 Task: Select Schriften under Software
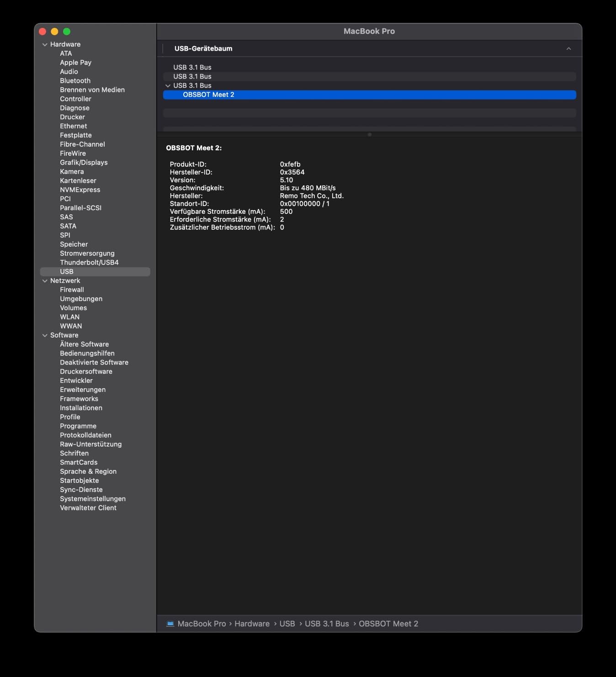click(x=74, y=453)
